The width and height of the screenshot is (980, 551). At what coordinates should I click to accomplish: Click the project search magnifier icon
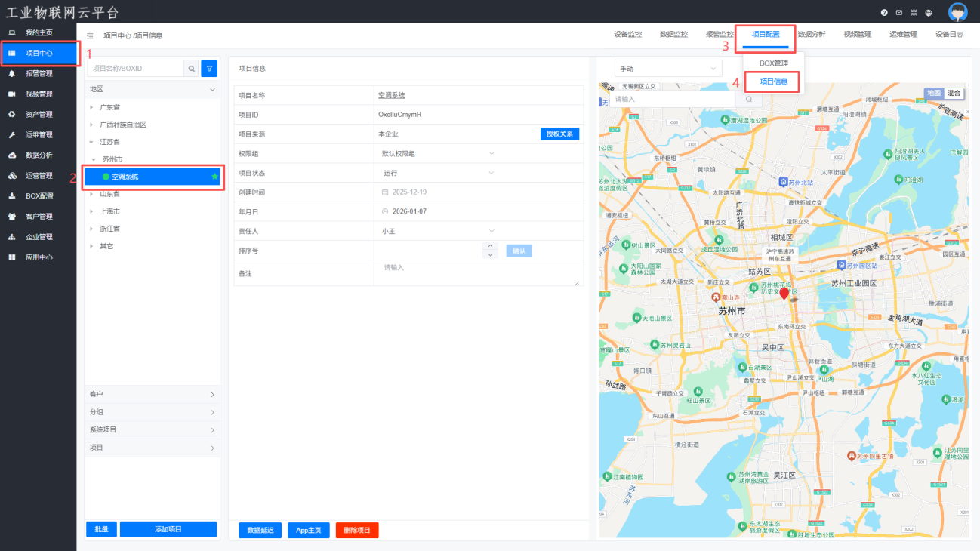pos(192,69)
